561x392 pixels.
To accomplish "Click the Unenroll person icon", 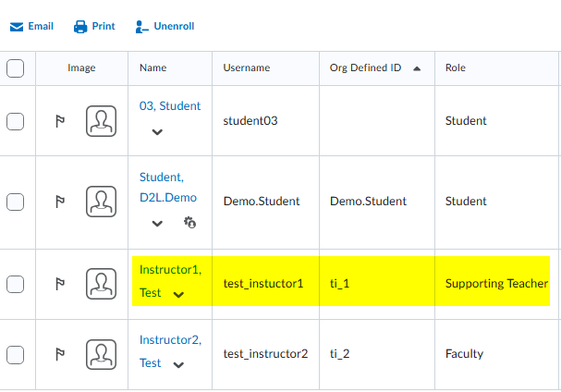I will click(x=141, y=27).
